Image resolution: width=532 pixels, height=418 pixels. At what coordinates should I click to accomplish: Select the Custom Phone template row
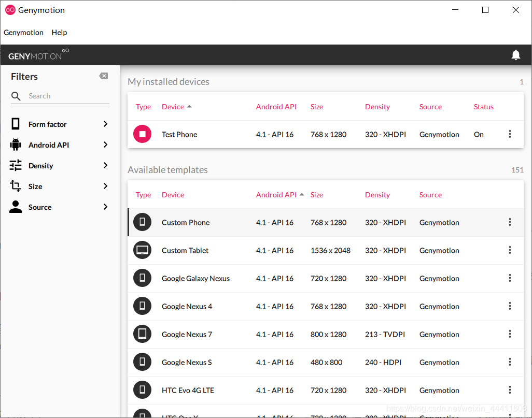pyautogui.click(x=326, y=222)
